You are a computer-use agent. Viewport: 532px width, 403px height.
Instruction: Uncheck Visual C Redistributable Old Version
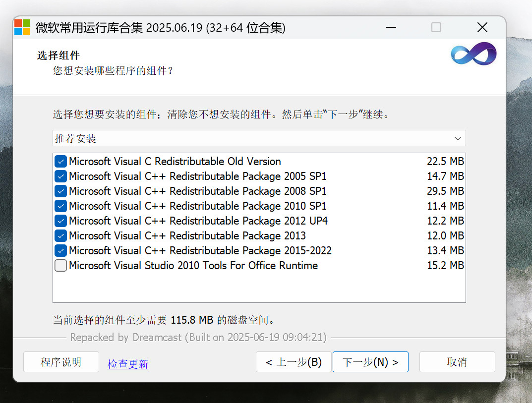point(60,162)
